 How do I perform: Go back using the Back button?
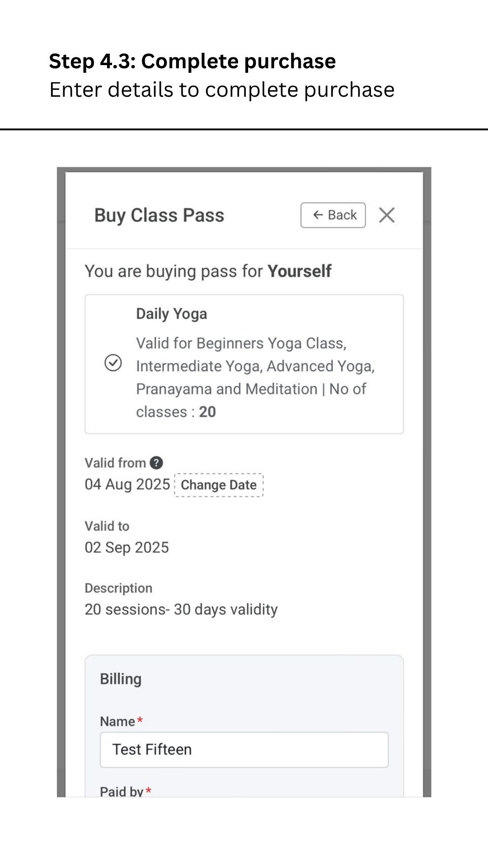(333, 215)
